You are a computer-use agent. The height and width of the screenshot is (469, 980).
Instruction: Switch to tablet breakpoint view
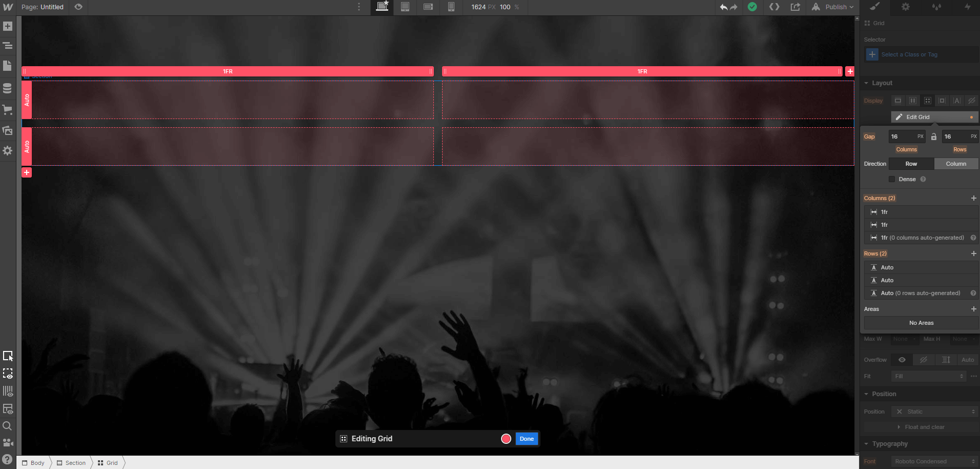[x=405, y=7]
